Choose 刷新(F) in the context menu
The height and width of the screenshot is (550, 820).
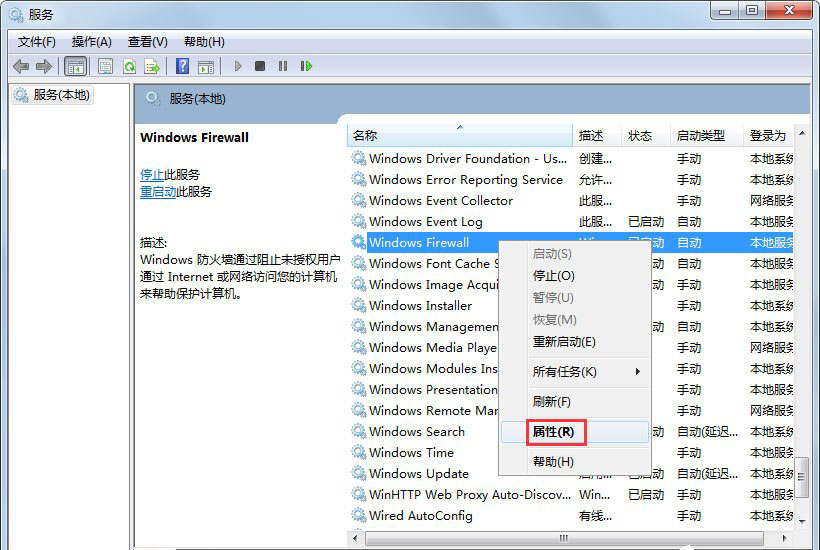click(x=575, y=402)
